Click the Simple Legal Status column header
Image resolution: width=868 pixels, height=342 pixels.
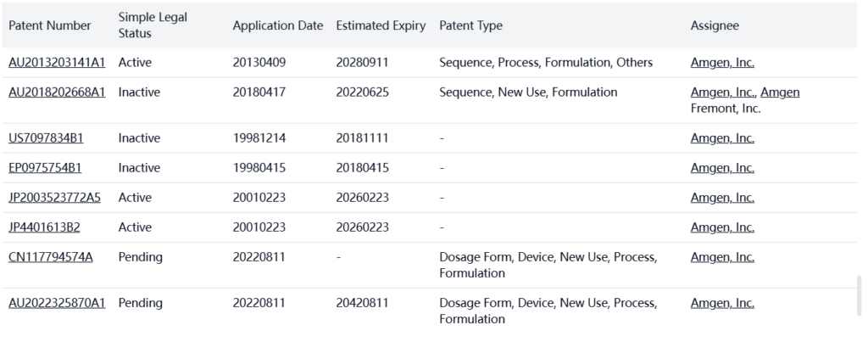point(153,25)
